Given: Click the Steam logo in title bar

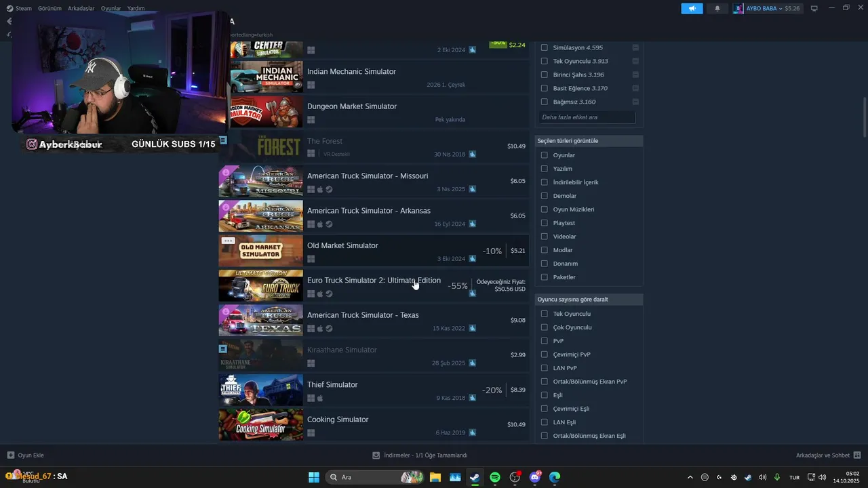Looking at the screenshot, I should pos(9,8).
